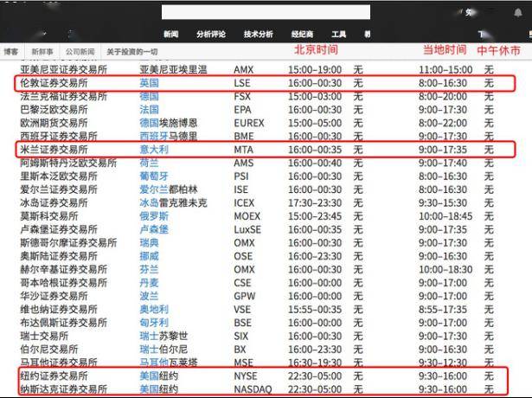Open the 波兰 country link
Image resolution: width=532 pixels, height=398 pixels.
(150, 296)
